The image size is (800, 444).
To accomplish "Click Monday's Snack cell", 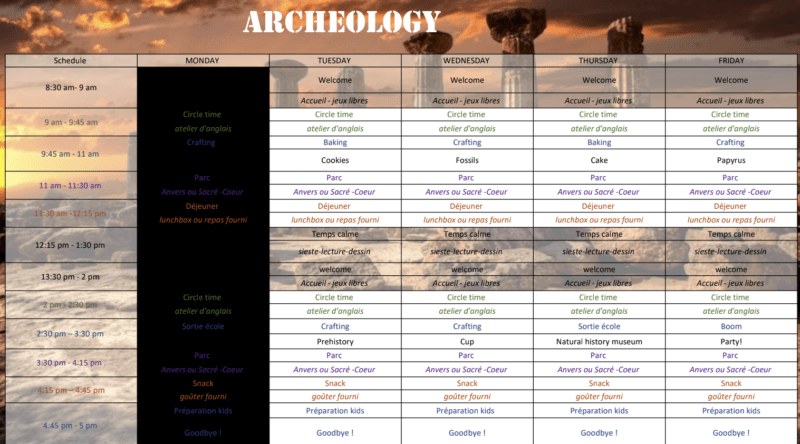I will point(203,383).
